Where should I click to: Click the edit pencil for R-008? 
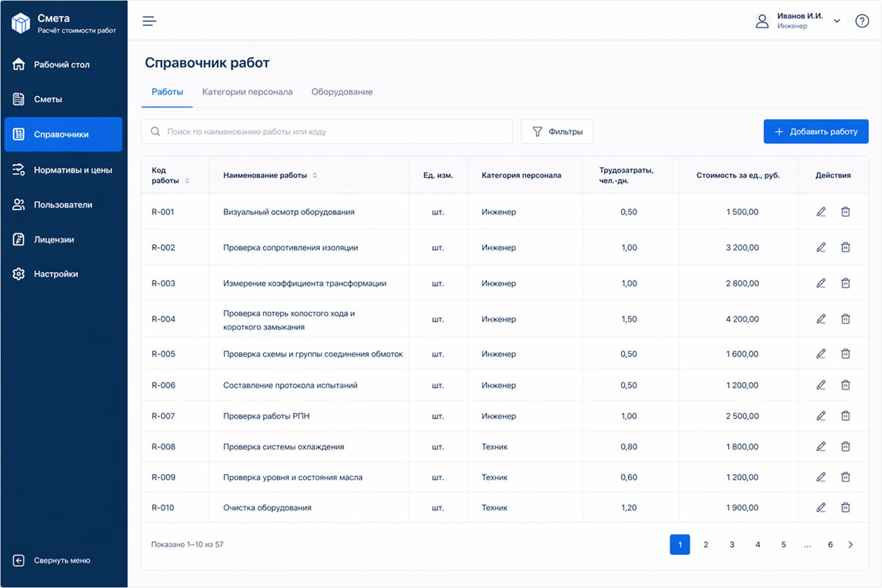tap(821, 447)
